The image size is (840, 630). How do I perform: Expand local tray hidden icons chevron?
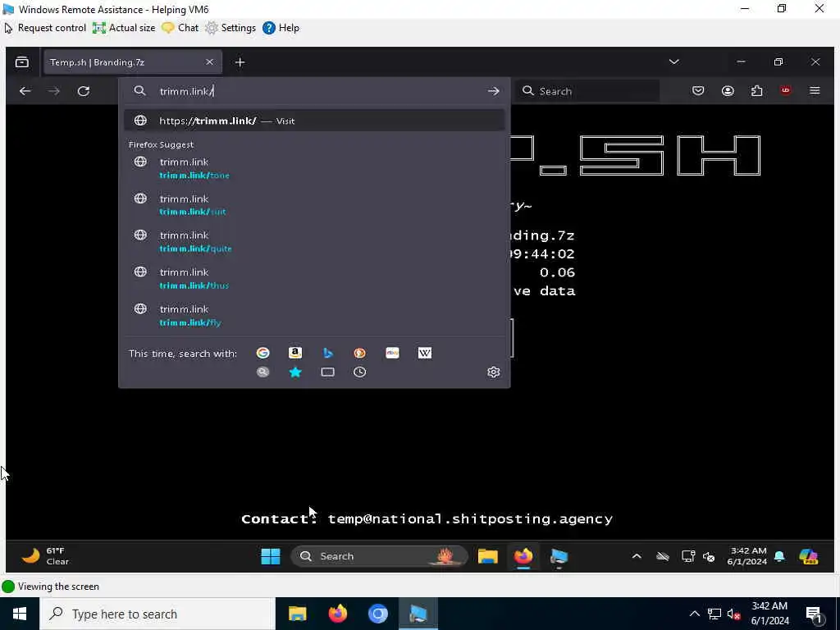[x=694, y=614]
